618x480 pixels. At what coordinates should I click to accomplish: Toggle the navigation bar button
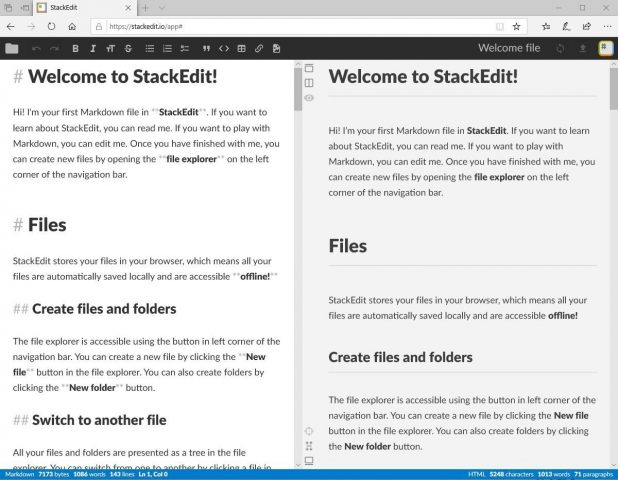309,68
